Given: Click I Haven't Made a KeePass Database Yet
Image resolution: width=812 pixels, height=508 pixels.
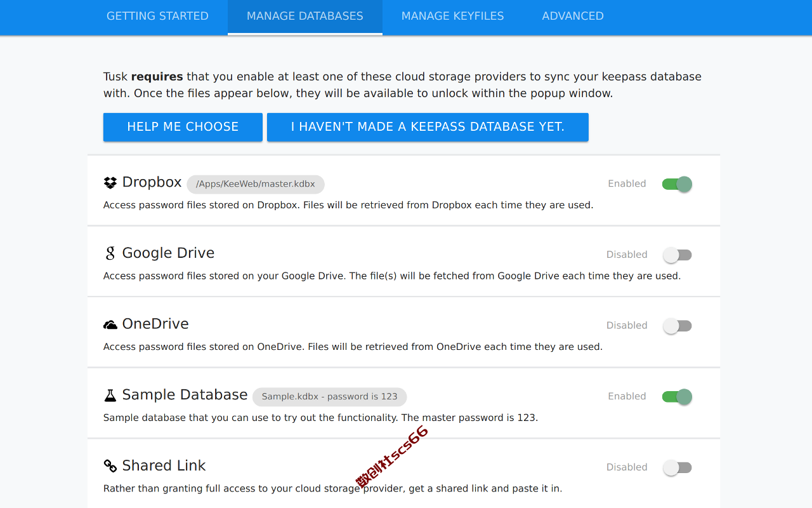Looking at the screenshot, I should (428, 127).
